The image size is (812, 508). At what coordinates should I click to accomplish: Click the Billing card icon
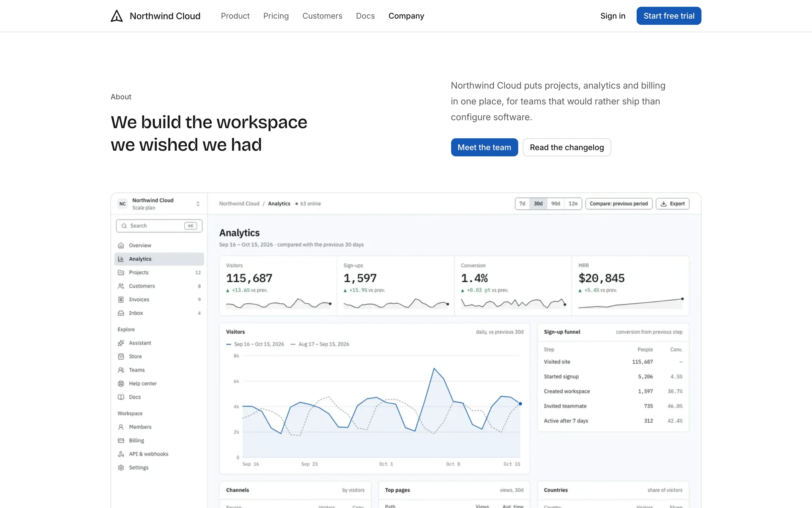click(x=121, y=440)
